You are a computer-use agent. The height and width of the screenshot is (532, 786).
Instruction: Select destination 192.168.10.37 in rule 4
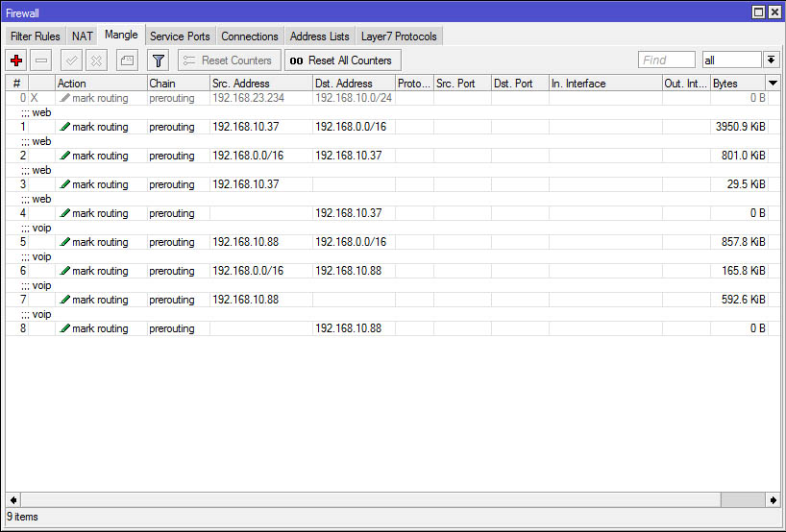pos(348,213)
